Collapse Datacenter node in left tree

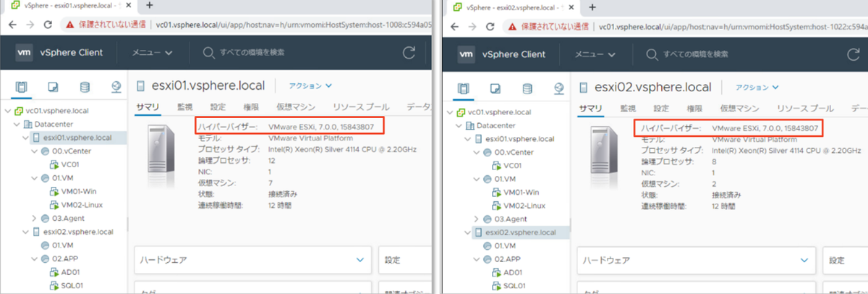tap(16, 125)
